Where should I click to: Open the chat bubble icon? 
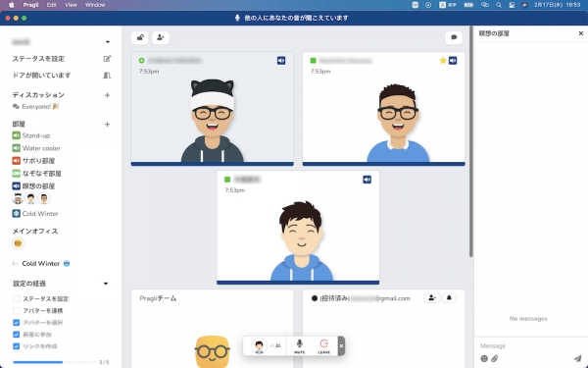coord(454,37)
